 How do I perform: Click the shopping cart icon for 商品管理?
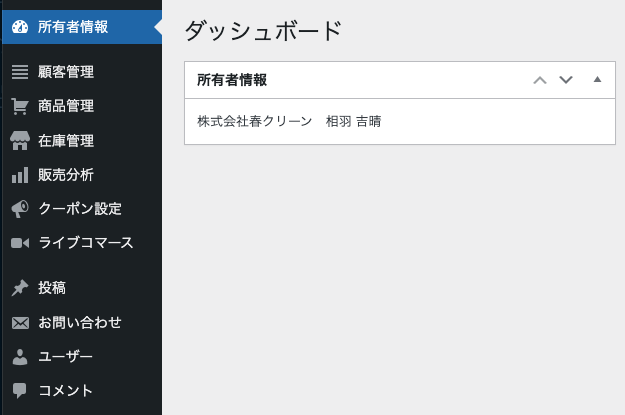[20, 107]
